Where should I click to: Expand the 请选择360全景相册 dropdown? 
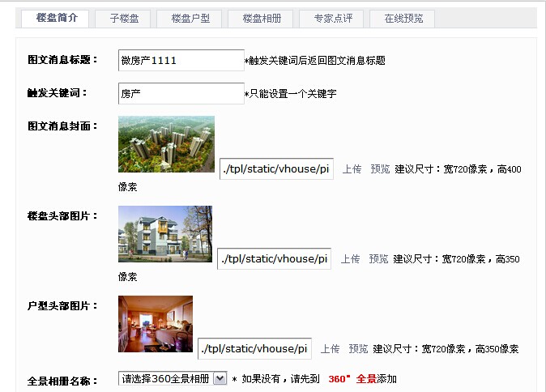173,378
